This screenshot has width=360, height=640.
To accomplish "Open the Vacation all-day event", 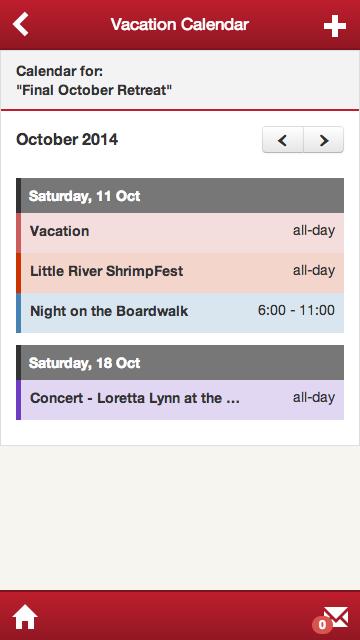I will [180, 233].
